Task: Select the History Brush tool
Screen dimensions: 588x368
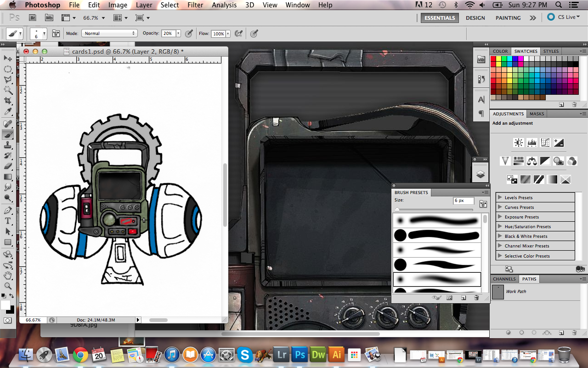Action: 8,155
